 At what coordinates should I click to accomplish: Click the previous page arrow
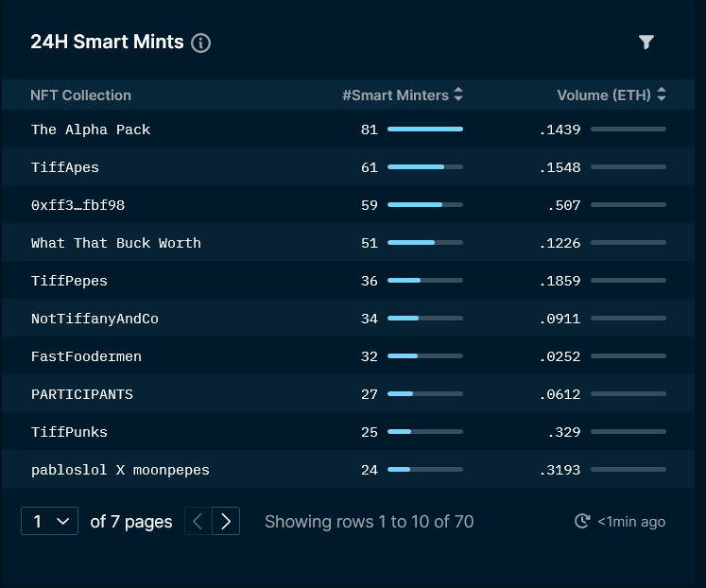[198, 521]
